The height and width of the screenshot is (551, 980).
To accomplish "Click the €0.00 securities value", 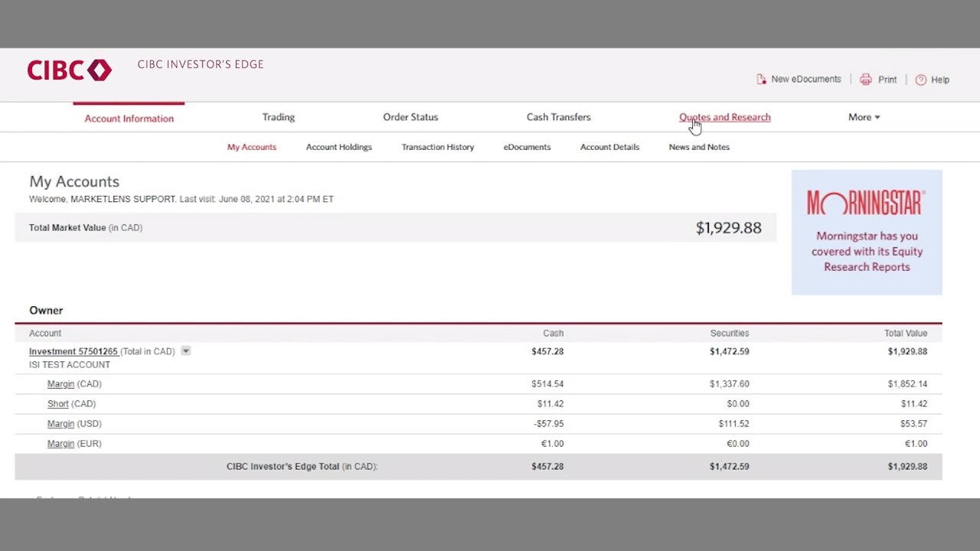I will [738, 444].
